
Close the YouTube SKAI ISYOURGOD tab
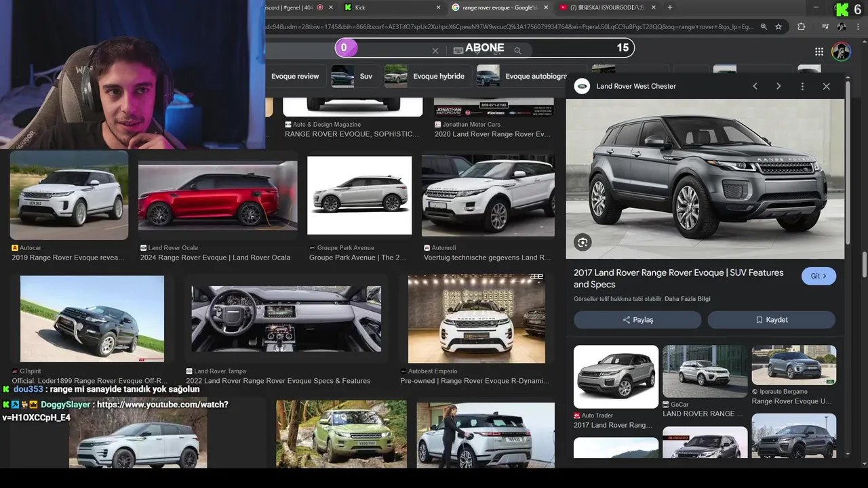pyautogui.click(x=654, y=7)
